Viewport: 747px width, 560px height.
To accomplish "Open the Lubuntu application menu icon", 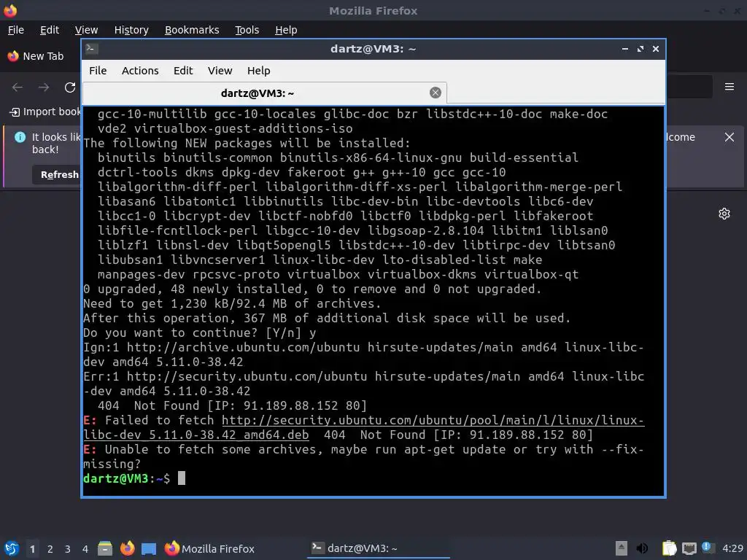I will click(12, 548).
